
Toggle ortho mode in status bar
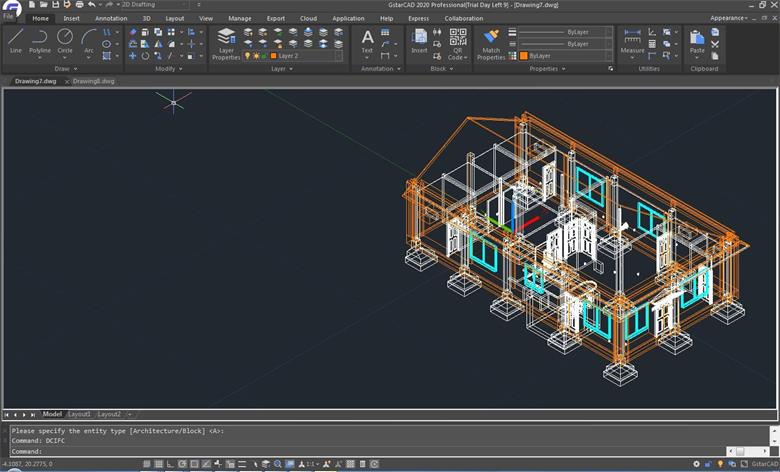tap(170, 464)
